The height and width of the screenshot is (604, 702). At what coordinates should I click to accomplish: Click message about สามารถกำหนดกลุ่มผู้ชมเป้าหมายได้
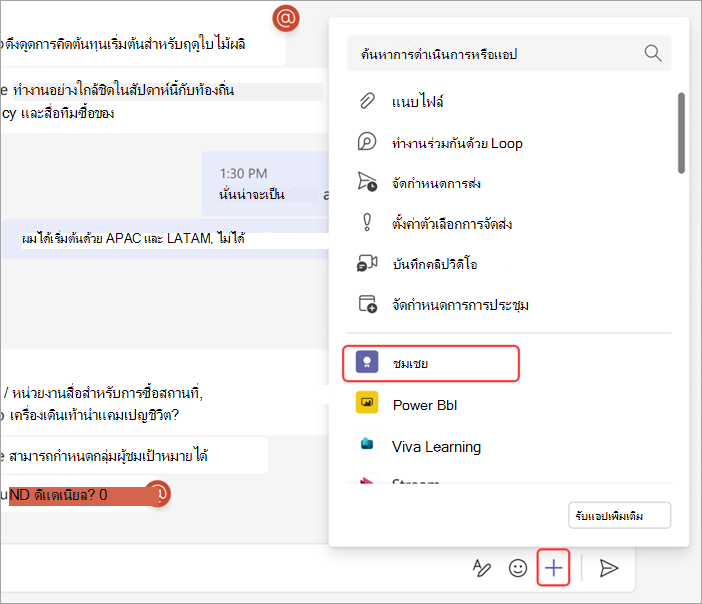(134, 456)
